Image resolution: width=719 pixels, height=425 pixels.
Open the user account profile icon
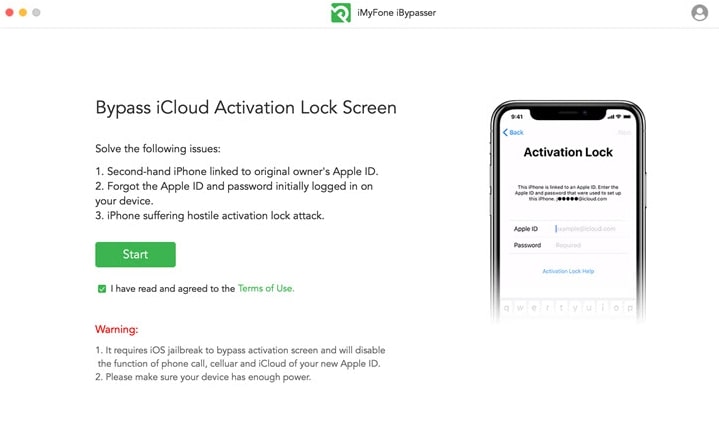pyautogui.click(x=699, y=13)
